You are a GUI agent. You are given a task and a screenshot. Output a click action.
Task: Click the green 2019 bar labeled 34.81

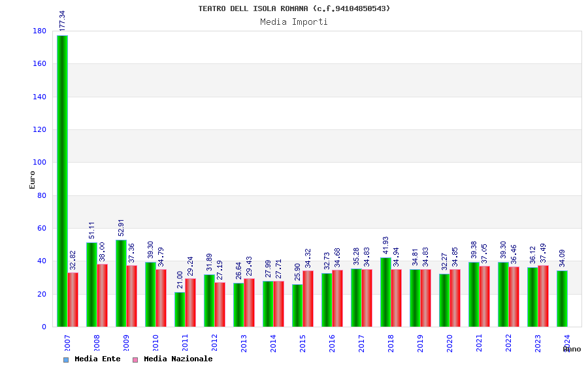click(x=415, y=298)
